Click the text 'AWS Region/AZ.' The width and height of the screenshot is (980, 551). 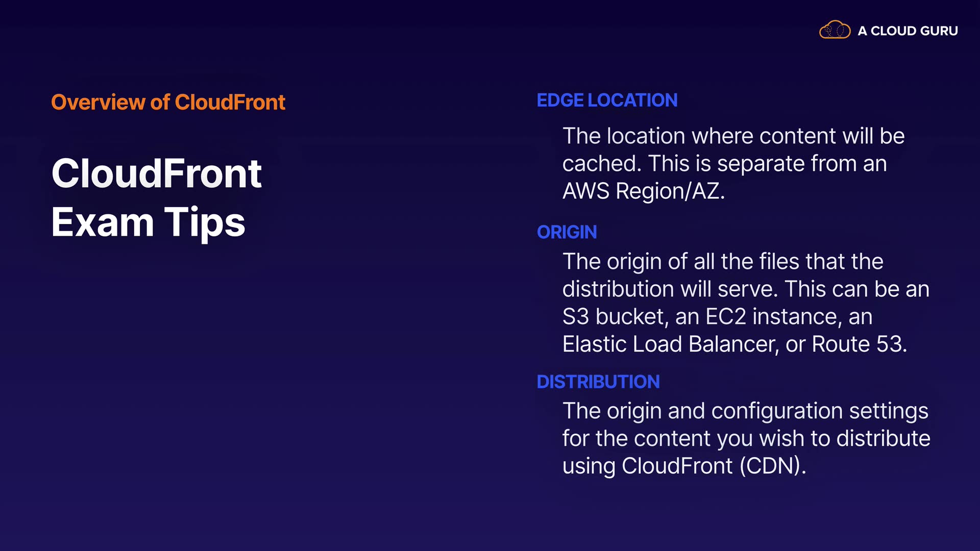tap(643, 191)
